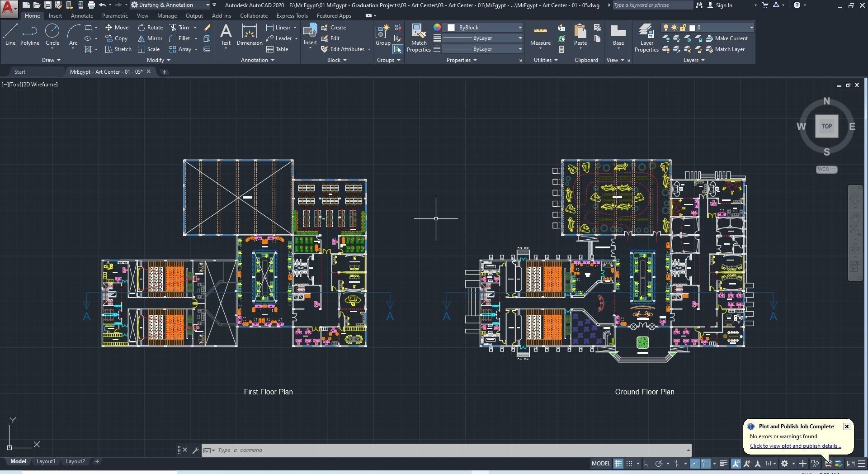This screenshot has width=868, height=474.
Task: Click the ByBlock white color swatch
Action: [451, 28]
